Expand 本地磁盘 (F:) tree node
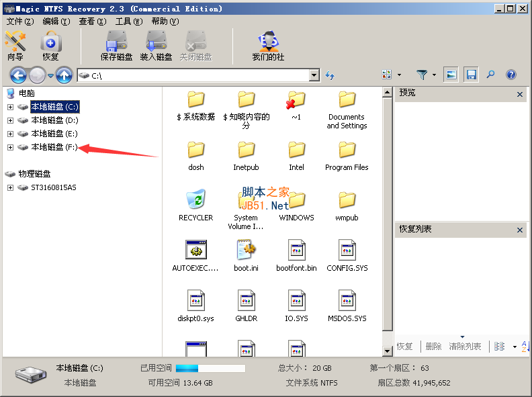 (x=10, y=147)
